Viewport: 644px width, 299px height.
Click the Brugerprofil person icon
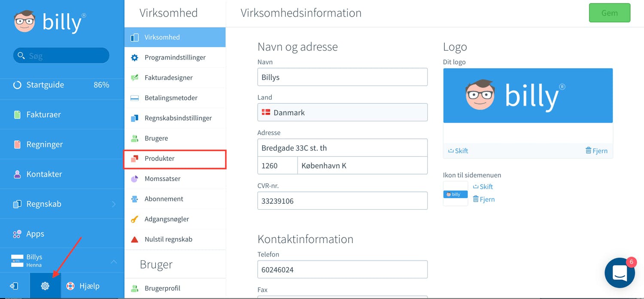point(134,288)
